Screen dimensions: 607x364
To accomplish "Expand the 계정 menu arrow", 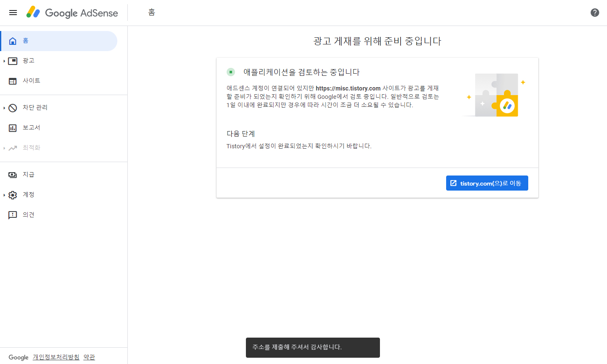I will [4, 195].
